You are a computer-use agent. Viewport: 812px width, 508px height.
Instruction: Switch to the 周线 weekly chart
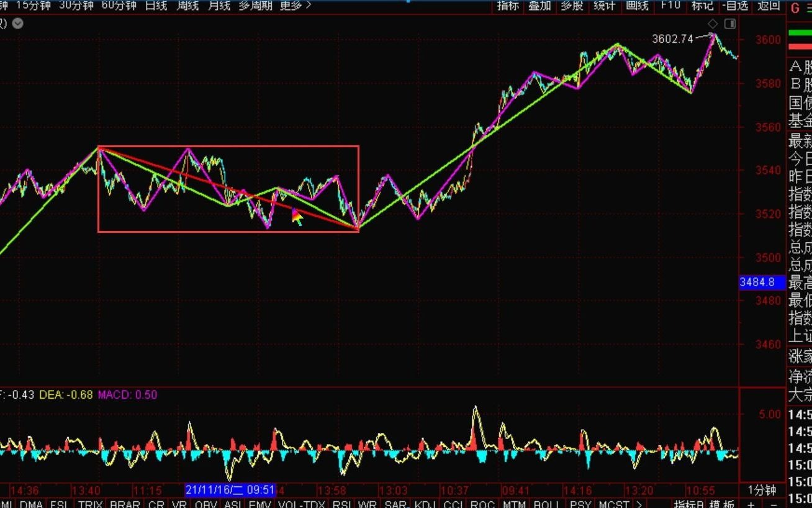click(188, 6)
